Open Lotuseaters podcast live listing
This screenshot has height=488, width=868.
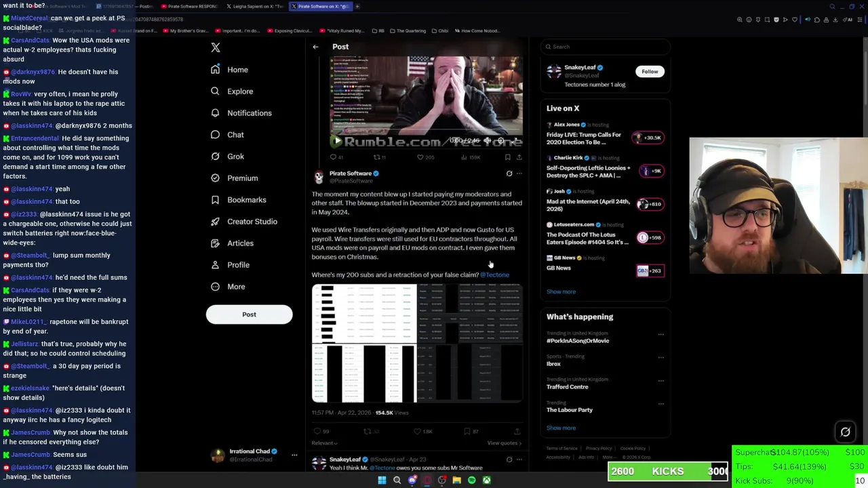click(x=605, y=233)
